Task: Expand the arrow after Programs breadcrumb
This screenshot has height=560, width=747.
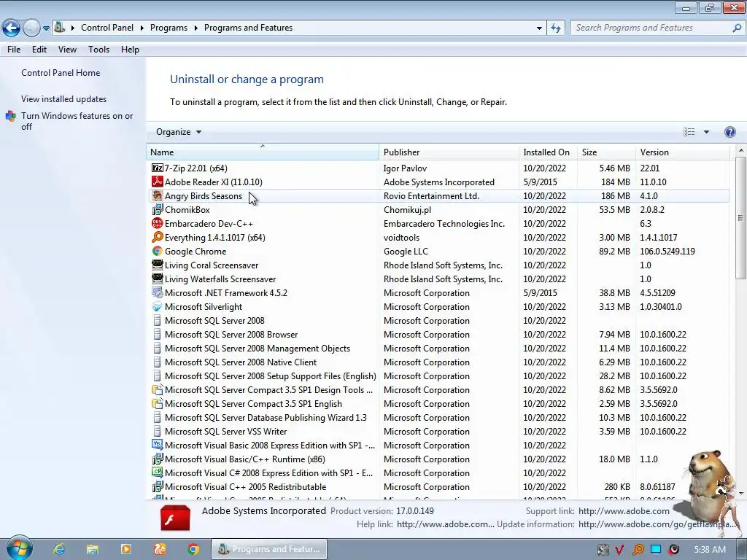Action: click(x=196, y=28)
